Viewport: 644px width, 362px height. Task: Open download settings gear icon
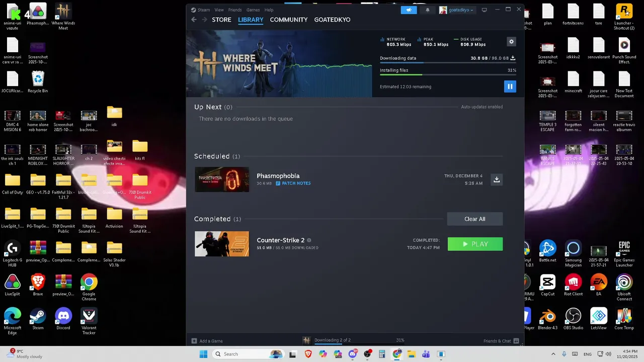(x=511, y=42)
